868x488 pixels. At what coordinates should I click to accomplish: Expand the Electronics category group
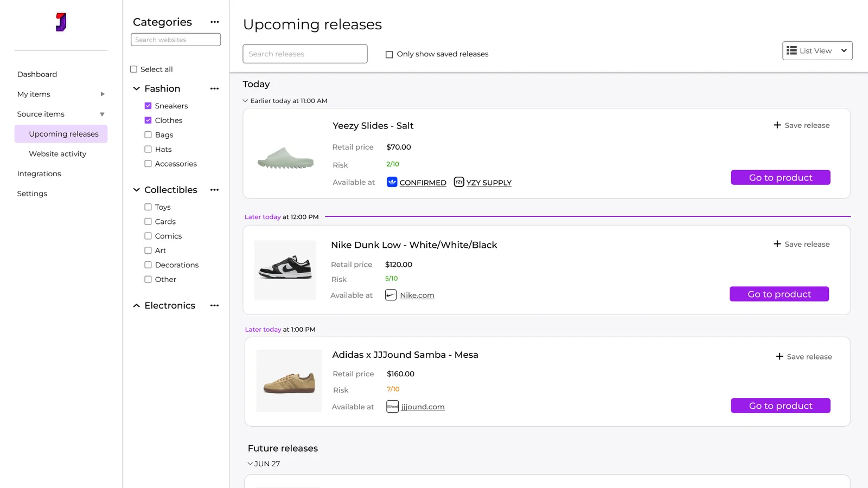click(137, 305)
